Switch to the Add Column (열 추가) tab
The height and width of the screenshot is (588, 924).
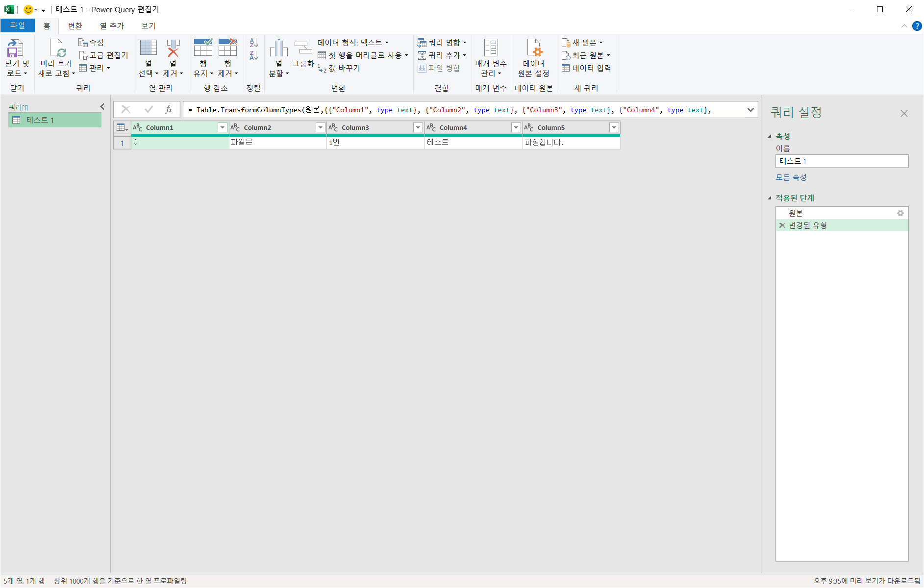point(112,26)
